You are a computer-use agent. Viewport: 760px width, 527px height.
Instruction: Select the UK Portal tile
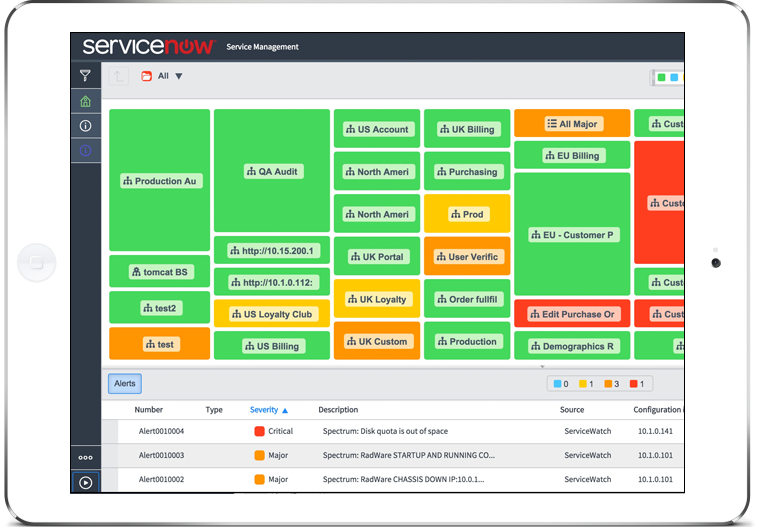pos(377,256)
